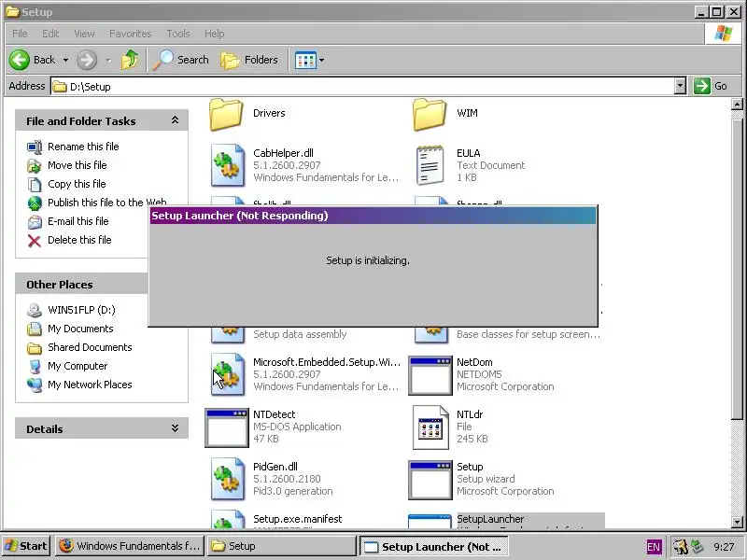The height and width of the screenshot is (560, 747).
Task: Open the Views dropdown arrow
Action: coord(321,60)
